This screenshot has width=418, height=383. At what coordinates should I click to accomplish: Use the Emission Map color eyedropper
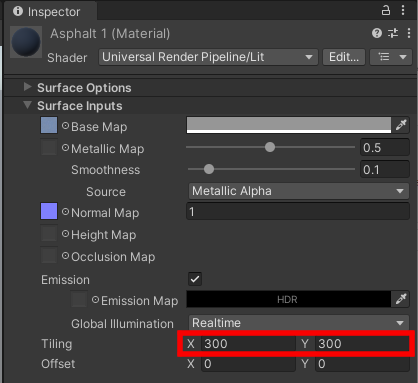point(401,299)
